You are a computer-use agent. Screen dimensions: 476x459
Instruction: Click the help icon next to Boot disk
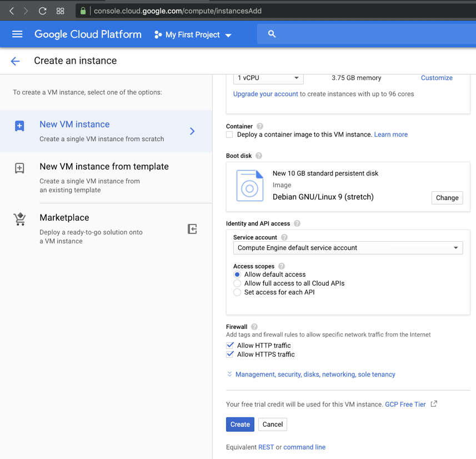click(259, 156)
